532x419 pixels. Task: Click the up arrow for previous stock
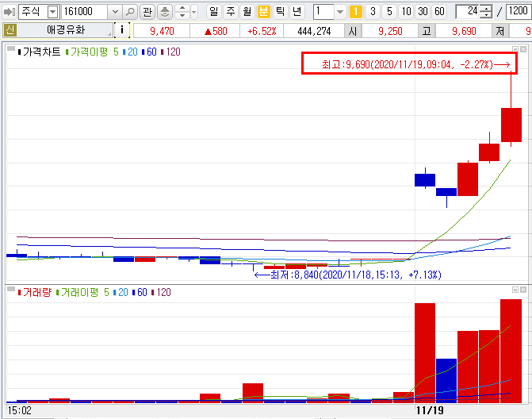coord(182,8)
